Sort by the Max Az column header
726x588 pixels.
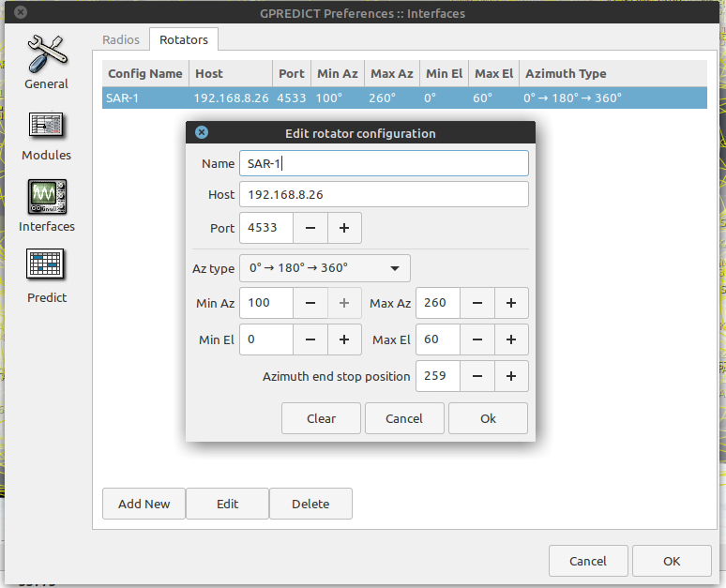[x=392, y=73]
